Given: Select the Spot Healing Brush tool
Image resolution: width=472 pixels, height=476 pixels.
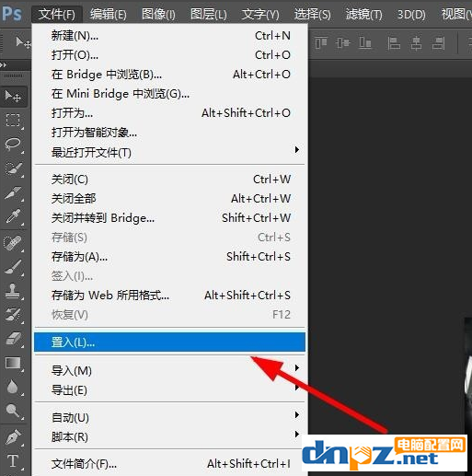Looking at the screenshot, I should coord(13,242).
